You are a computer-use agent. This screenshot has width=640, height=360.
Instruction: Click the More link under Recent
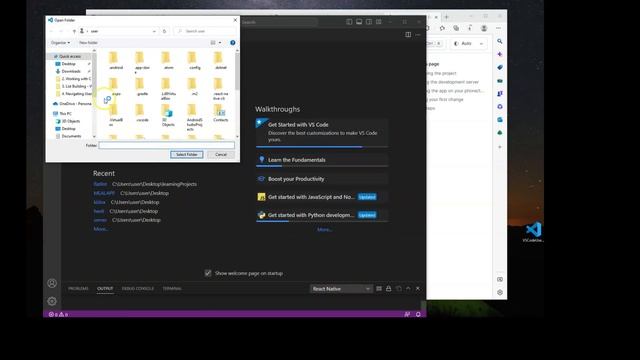(x=100, y=229)
